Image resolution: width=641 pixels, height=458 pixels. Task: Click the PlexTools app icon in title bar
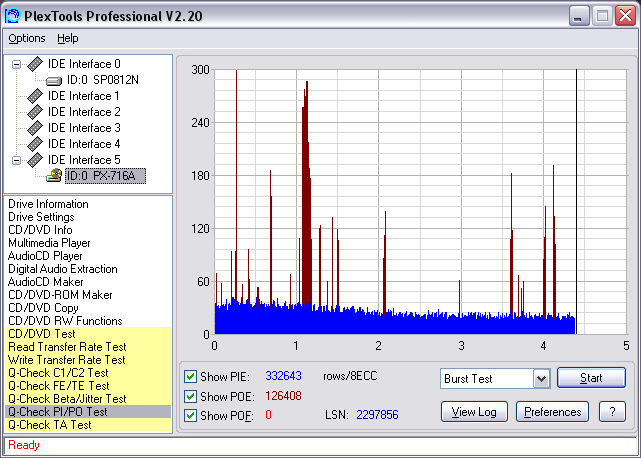(13, 16)
